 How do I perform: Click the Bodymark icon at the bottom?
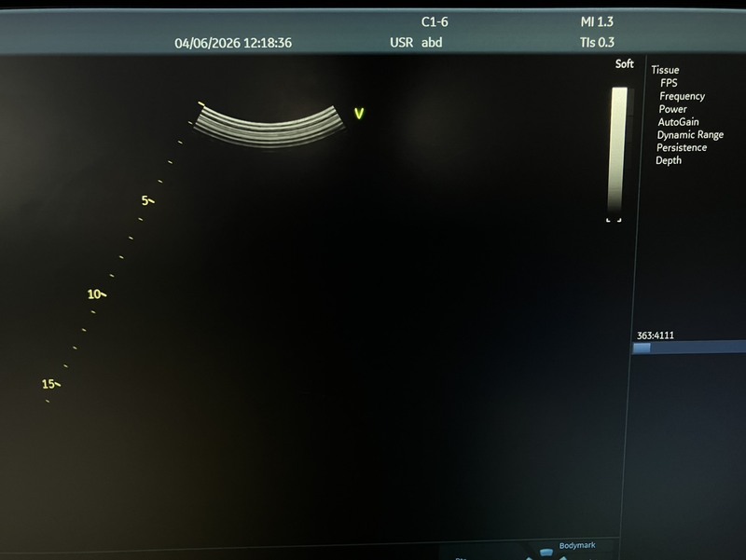tap(546, 553)
